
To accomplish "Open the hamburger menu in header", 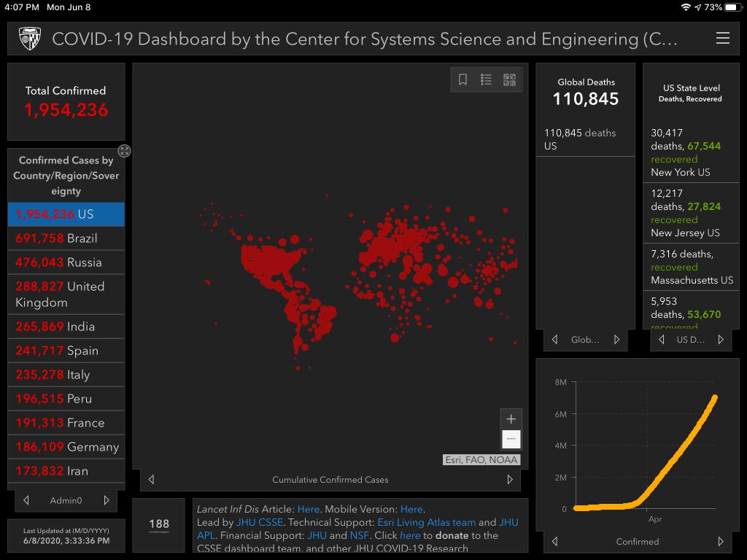I will tap(722, 39).
